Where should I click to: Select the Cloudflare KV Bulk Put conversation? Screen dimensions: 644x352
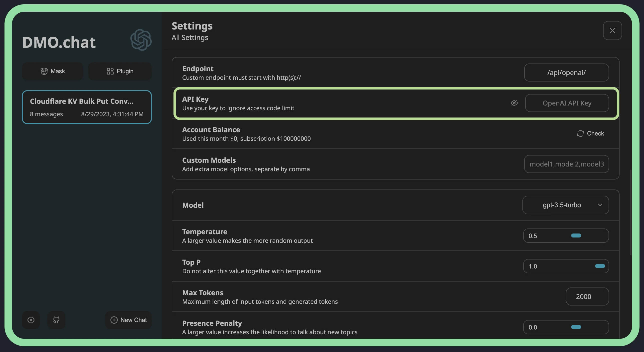[x=87, y=107]
